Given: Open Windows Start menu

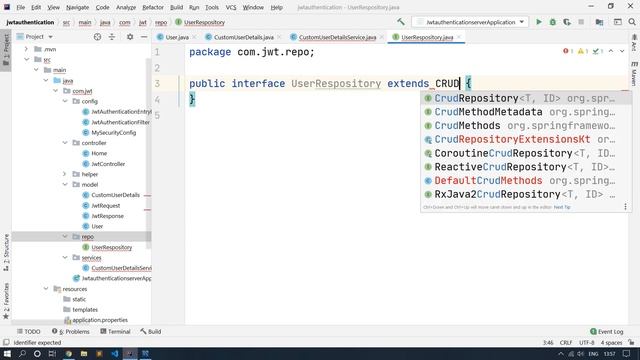Looking at the screenshot, I should pos(7,353).
